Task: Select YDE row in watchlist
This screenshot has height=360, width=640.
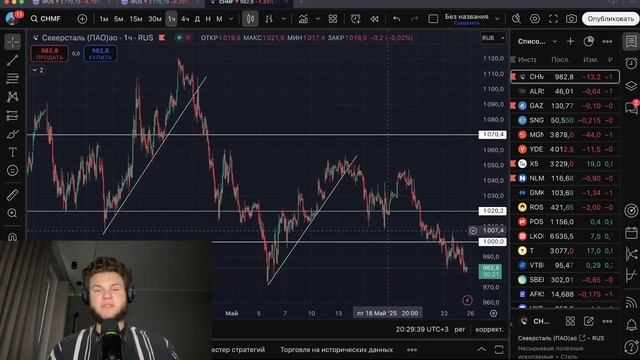Action: pos(565,149)
